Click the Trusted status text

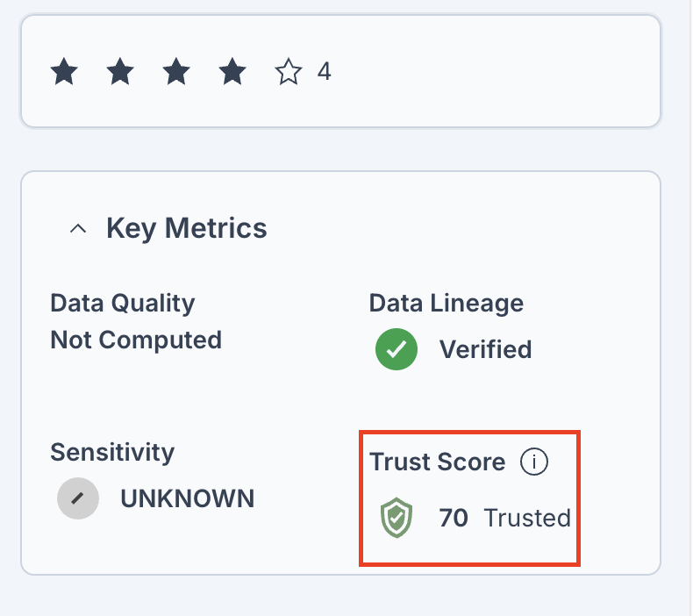(x=528, y=518)
